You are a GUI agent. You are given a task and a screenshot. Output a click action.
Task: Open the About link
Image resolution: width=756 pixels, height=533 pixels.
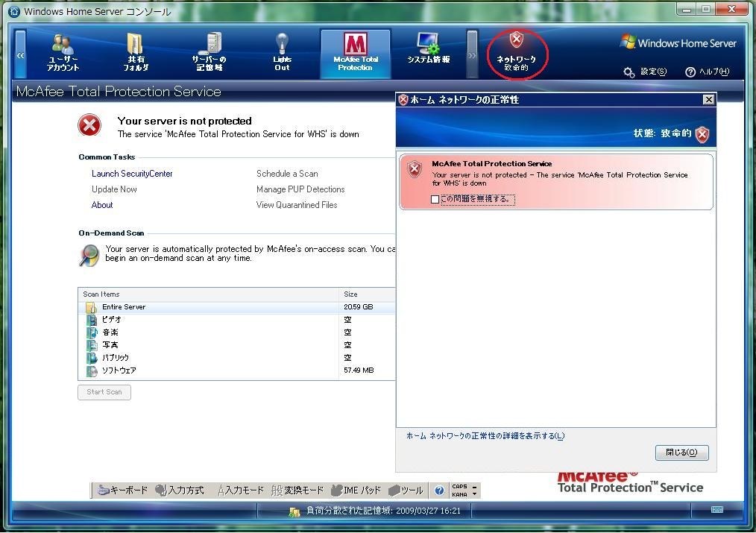(x=101, y=205)
